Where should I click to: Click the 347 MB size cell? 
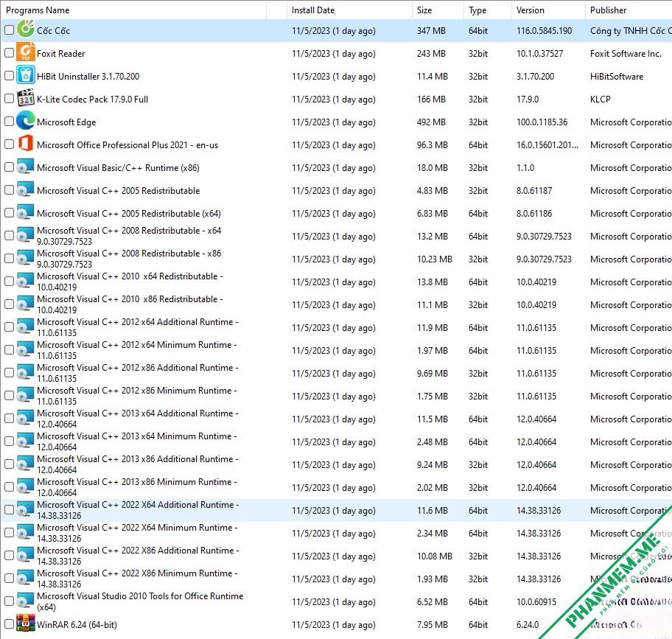(431, 31)
